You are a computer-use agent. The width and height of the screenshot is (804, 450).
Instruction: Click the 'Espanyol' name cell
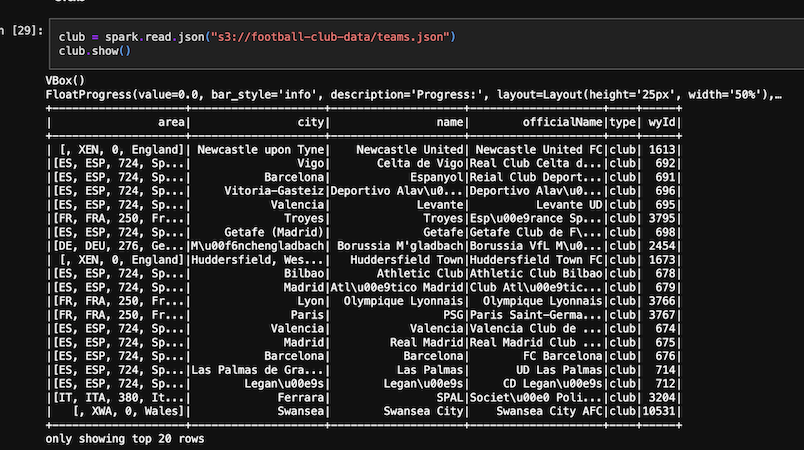pos(436,177)
